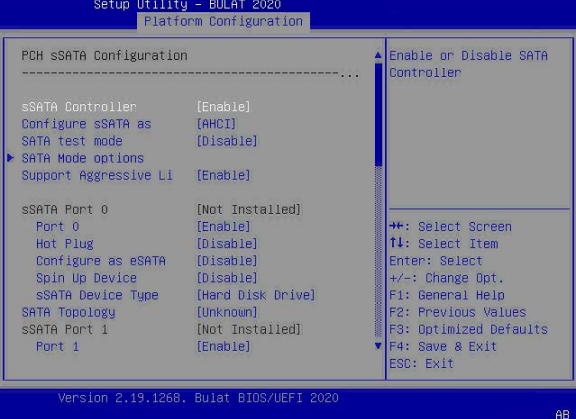Toggle Port 1 [Enable] value

(x=223, y=347)
